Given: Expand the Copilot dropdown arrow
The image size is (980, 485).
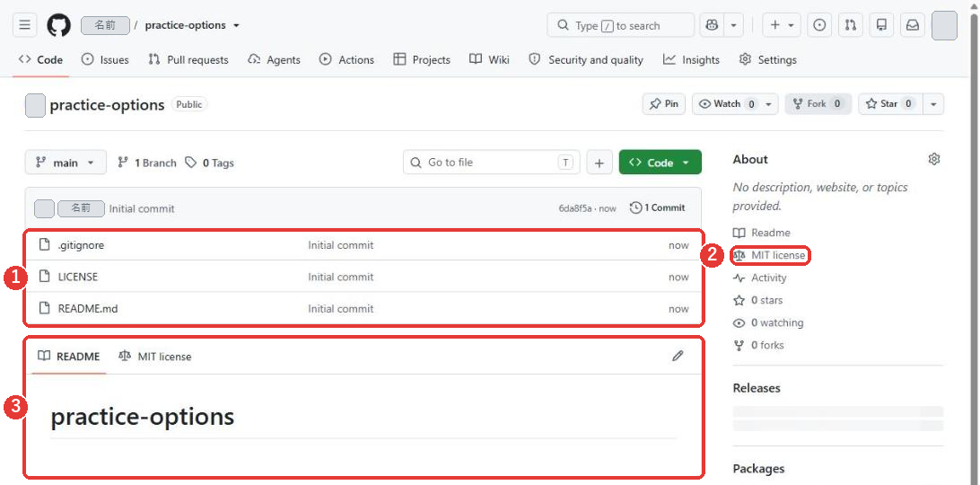Looking at the screenshot, I should click(733, 26).
